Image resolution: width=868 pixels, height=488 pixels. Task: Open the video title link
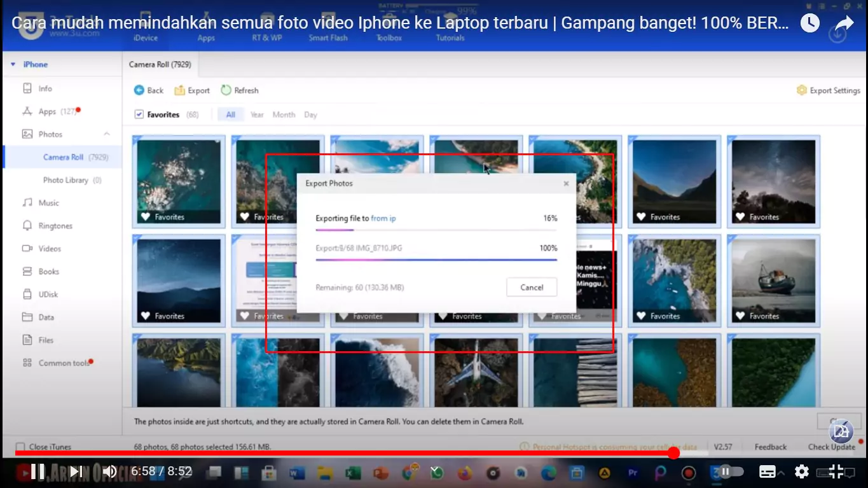[400, 24]
